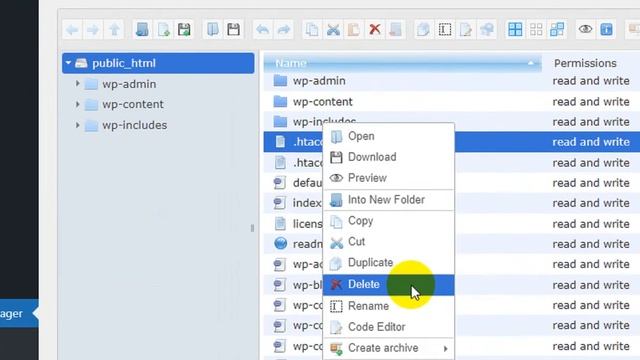
Task: Click the Empty Folder toolbar icon
Action: tap(396, 29)
